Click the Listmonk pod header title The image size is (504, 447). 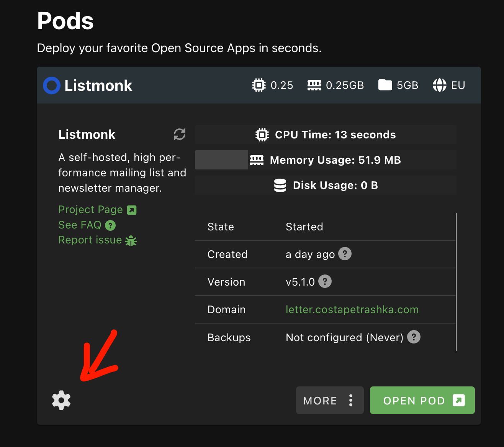pyautogui.click(x=98, y=85)
